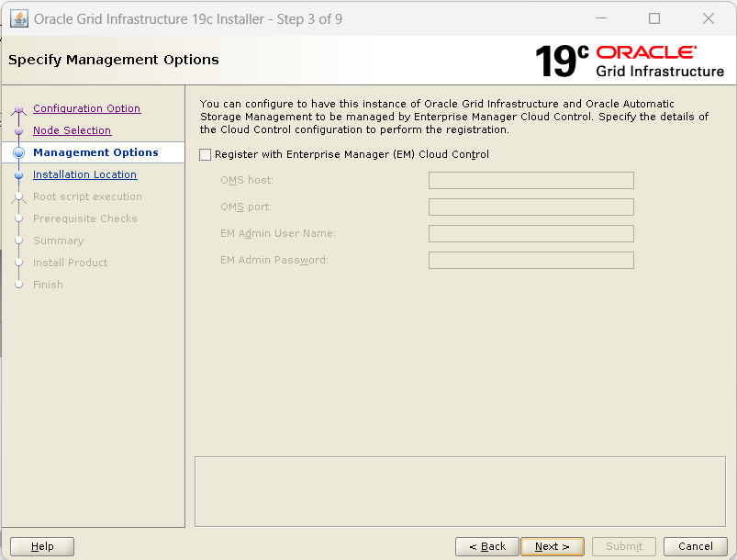Close the installer window
This screenshot has height=560, width=737.
tap(709, 18)
